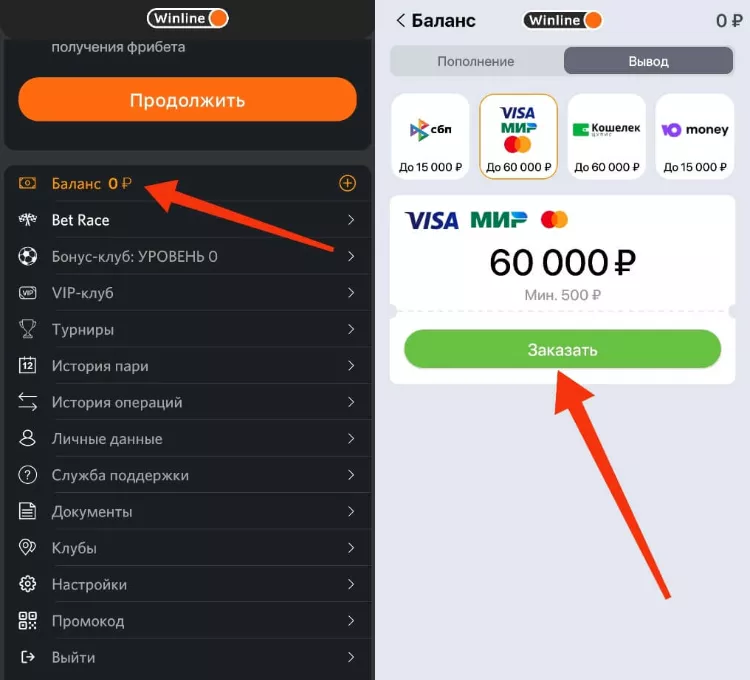Click the plus icon next to Баланс

[347, 183]
